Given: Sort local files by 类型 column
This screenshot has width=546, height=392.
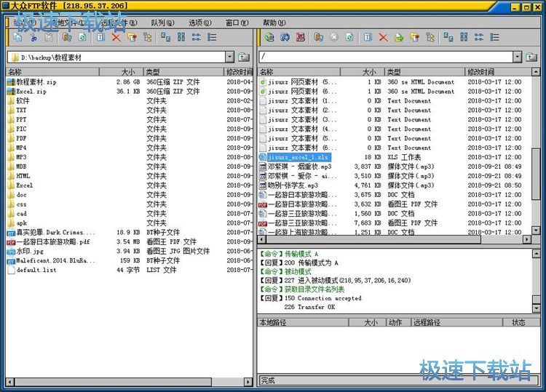Looking at the screenshot, I should pos(183,72).
